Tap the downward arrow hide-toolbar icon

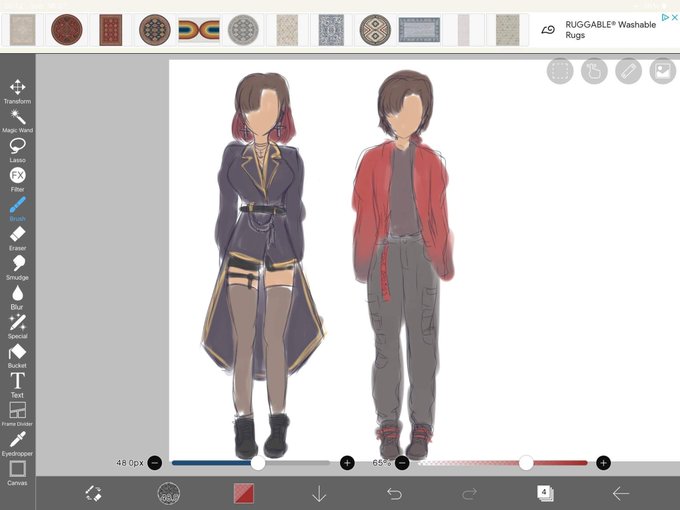click(x=319, y=494)
